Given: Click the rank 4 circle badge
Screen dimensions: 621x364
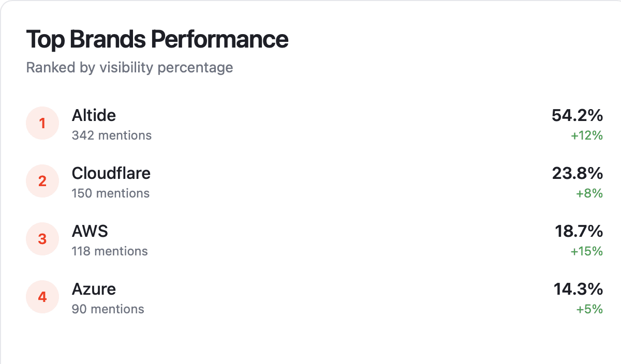Looking at the screenshot, I should pos(42,297).
